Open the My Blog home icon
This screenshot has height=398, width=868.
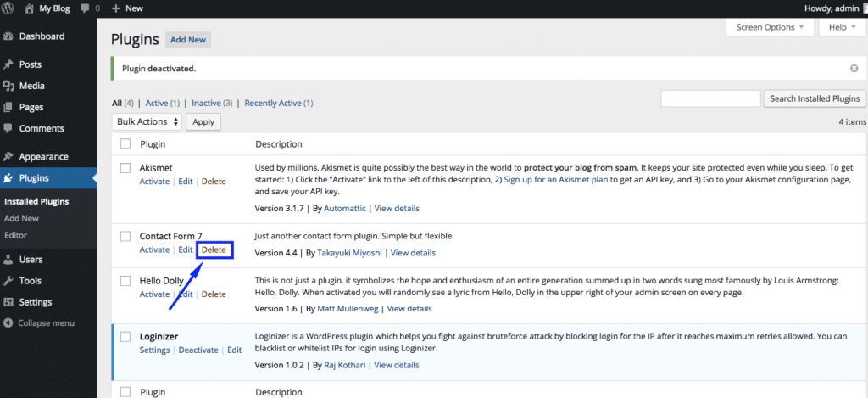[31, 8]
